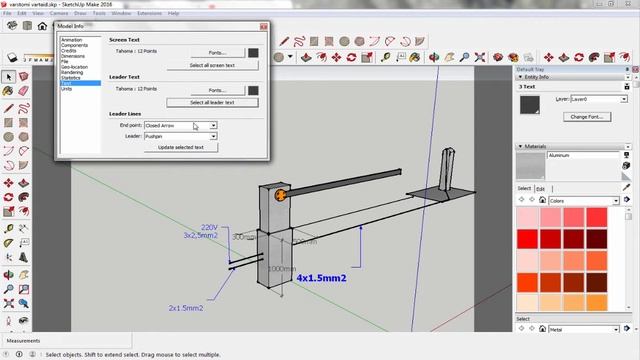640x360 pixels.
Task: Select Position Camera tool in left palette
Action: coord(9,321)
